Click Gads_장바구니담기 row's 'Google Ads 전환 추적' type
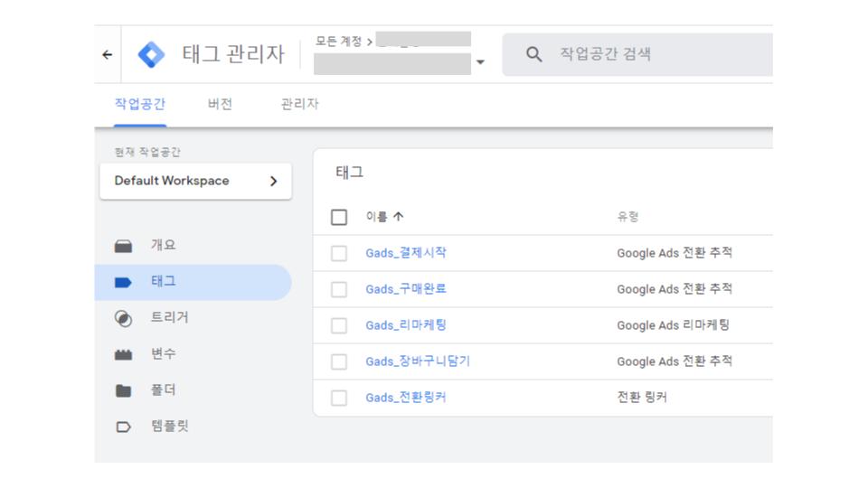The image size is (868, 488). (x=675, y=361)
